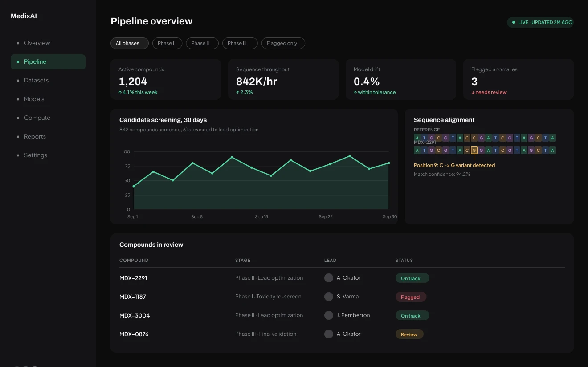
Task: Click the Phase I · Toxicity re-screen cell
Action: pos(268,297)
